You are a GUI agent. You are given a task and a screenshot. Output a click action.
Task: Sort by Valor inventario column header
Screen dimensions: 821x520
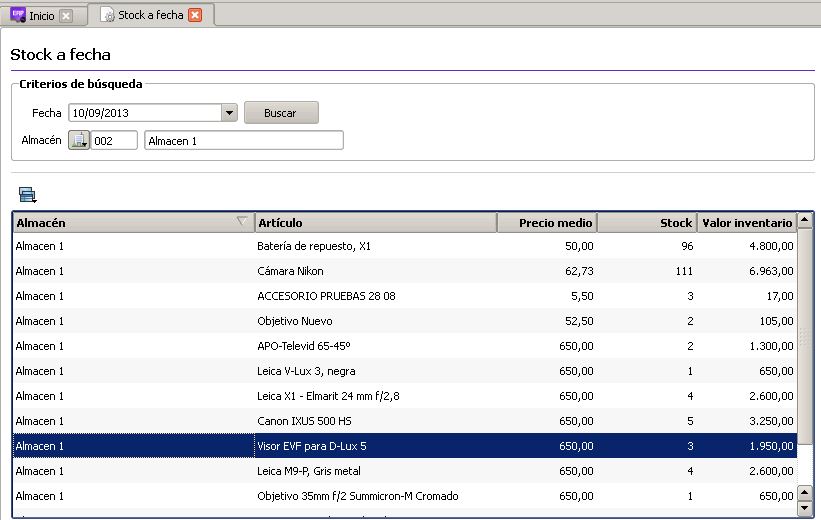click(x=747, y=223)
